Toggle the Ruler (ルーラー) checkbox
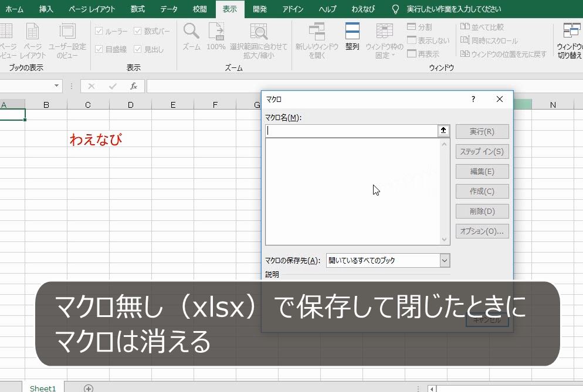 point(99,31)
